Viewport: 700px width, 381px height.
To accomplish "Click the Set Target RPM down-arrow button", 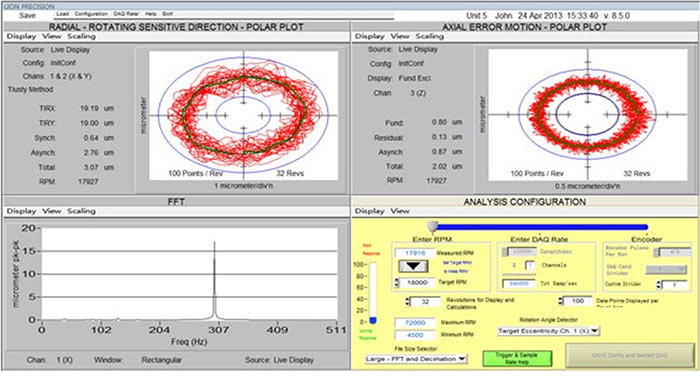I will tap(413, 266).
